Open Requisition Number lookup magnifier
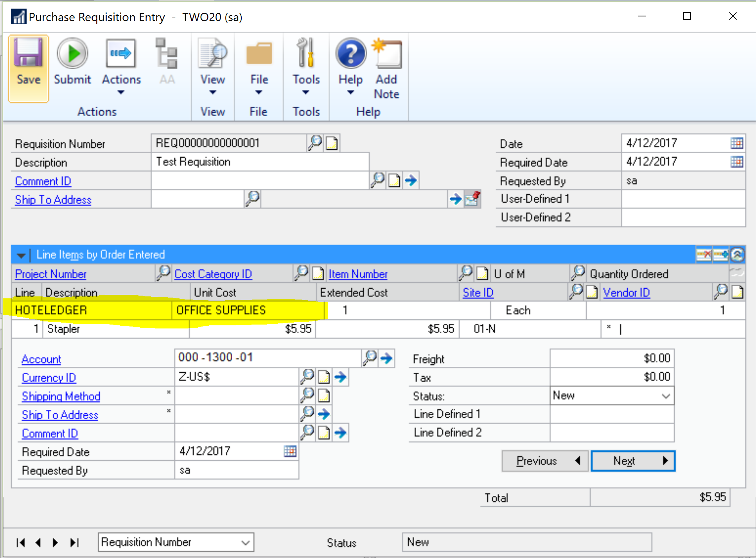Screen dimensions: 756x558 (315, 143)
